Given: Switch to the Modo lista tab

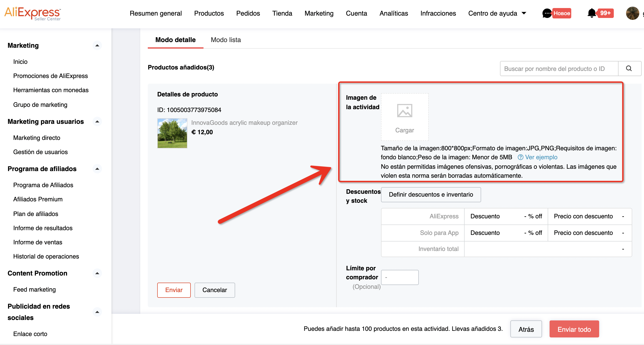Looking at the screenshot, I should (225, 40).
